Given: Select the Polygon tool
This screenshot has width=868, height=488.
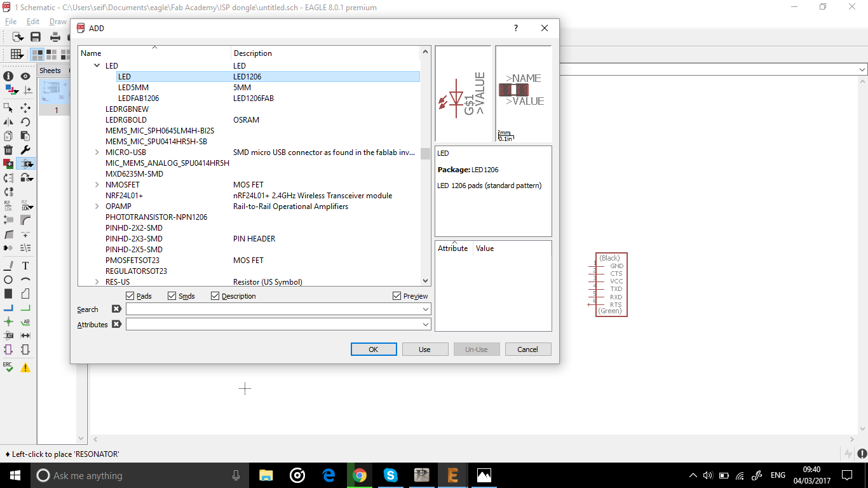Looking at the screenshot, I should (25, 294).
